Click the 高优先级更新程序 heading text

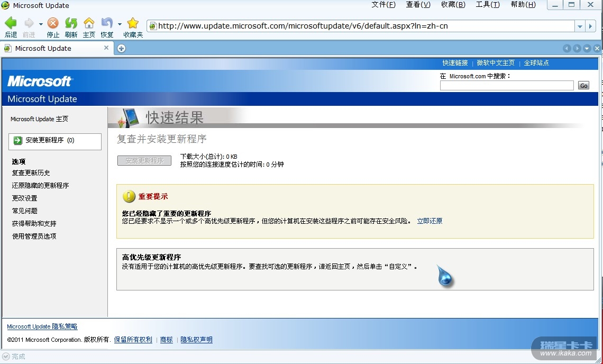pos(151,257)
